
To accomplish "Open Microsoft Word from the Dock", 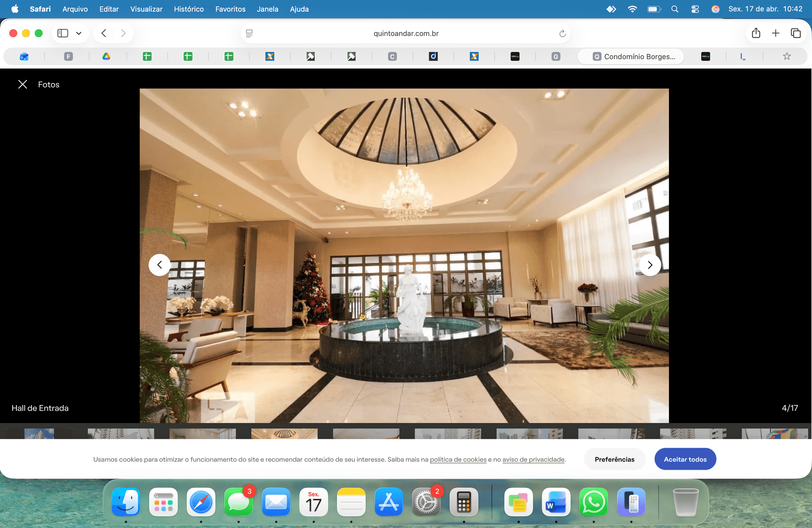I will [x=556, y=502].
